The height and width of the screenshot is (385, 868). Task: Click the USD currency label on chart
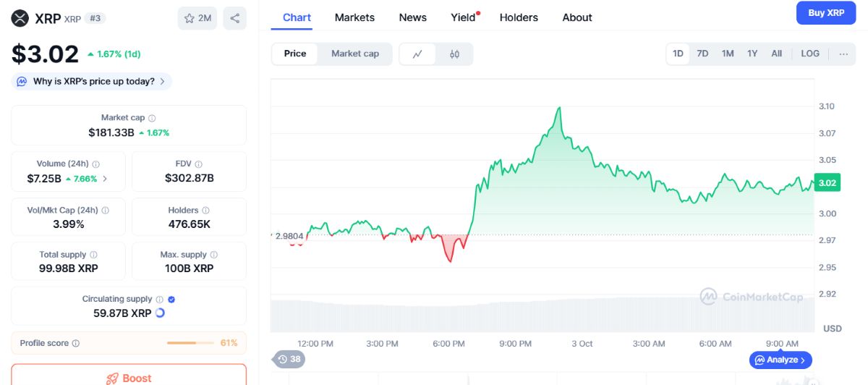833,329
